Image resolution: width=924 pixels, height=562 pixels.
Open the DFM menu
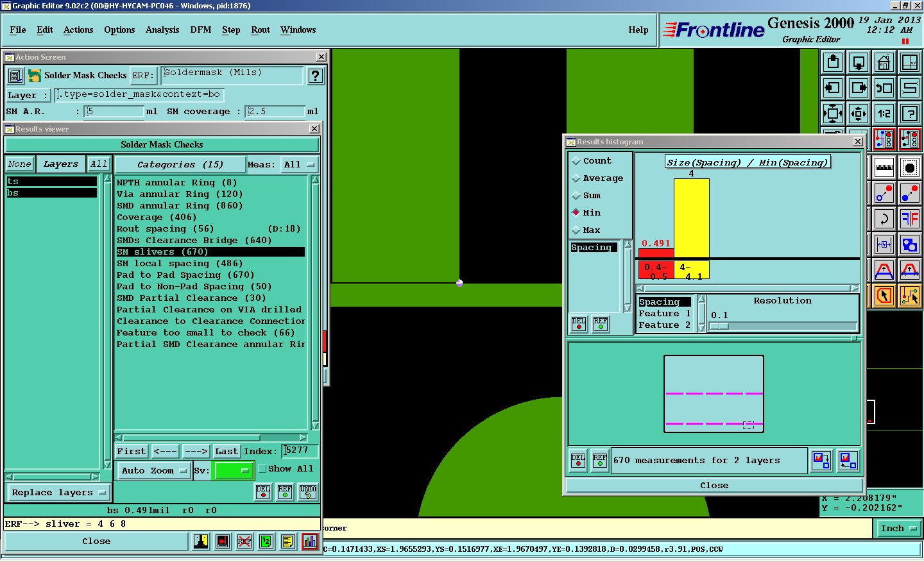pos(201,30)
